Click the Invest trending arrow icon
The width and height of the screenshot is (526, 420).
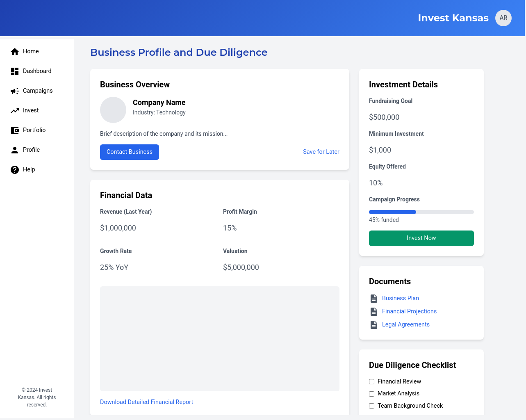pos(15,110)
